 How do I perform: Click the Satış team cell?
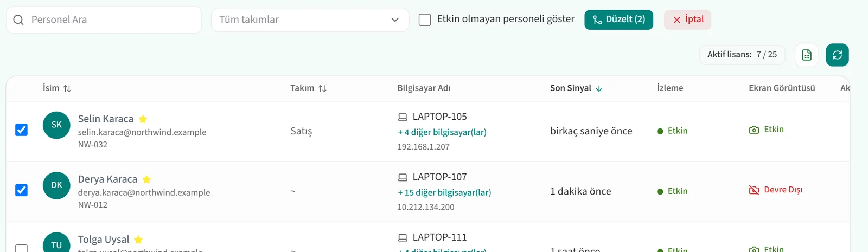pos(301,131)
